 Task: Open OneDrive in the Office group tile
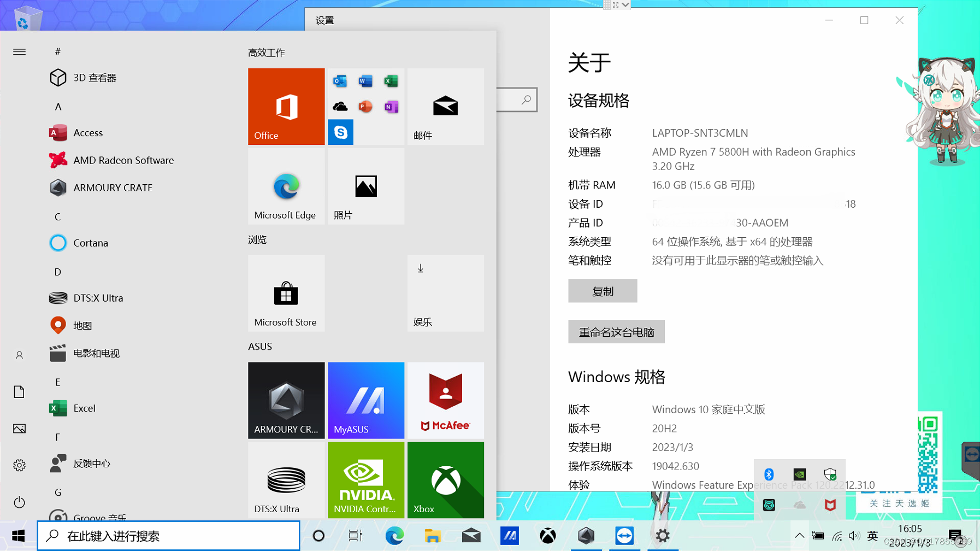point(340,107)
